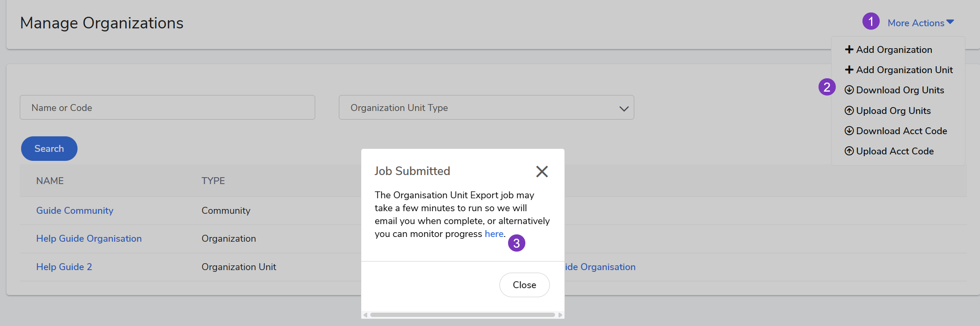Click the dialog's horizontal scrollbar track
Screen dimensions: 980x326
point(462,315)
